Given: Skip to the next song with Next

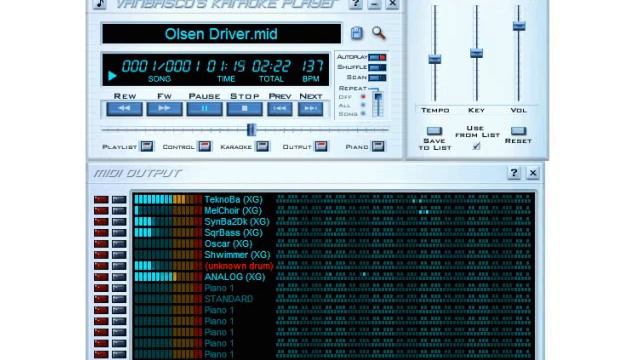Looking at the screenshot, I should pyautogui.click(x=310, y=109).
